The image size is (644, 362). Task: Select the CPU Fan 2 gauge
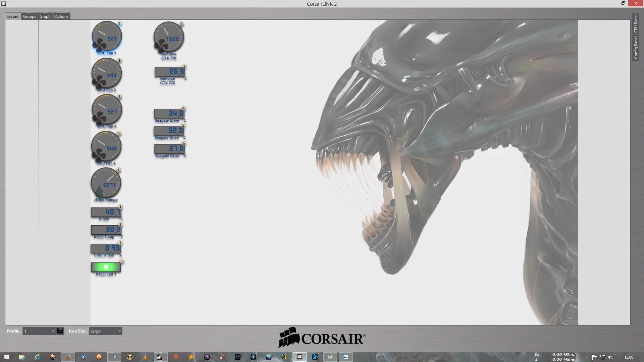107,73
